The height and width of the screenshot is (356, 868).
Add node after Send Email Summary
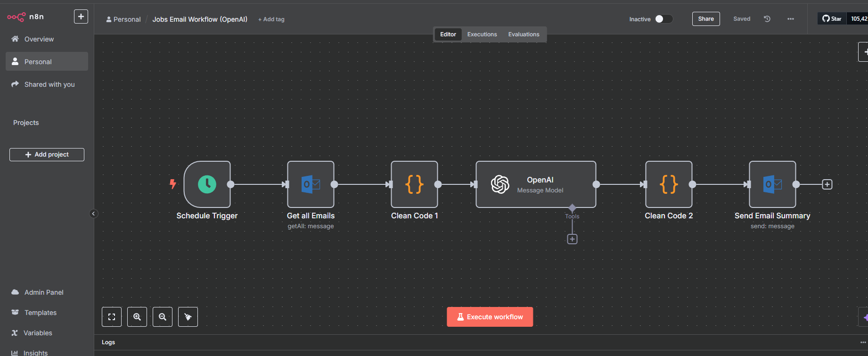[x=827, y=184]
